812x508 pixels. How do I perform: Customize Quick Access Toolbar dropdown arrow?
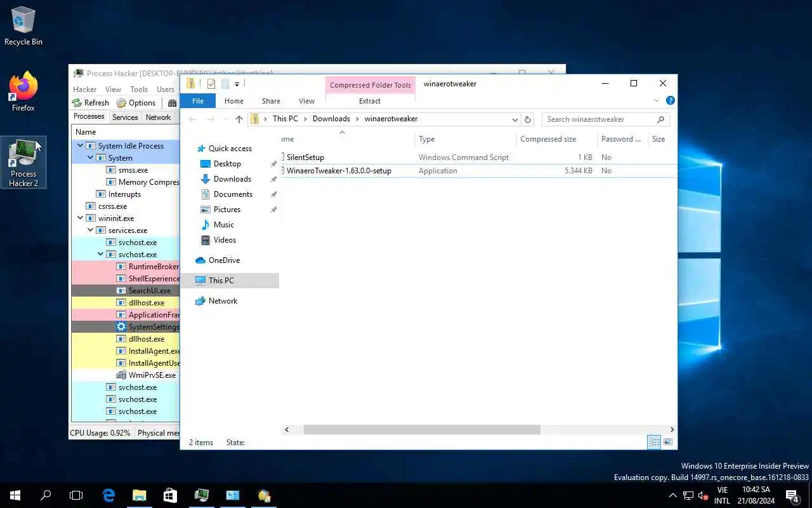point(237,84)
